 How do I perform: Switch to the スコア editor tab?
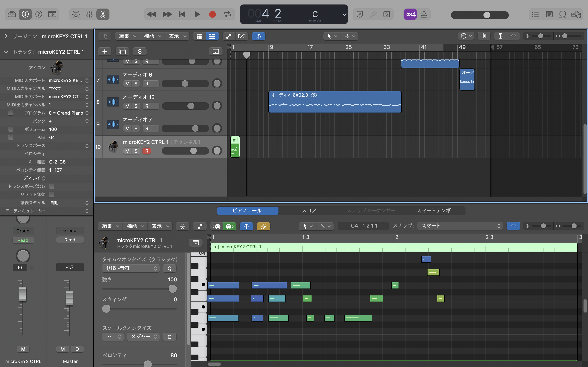[x=309, y=211]
